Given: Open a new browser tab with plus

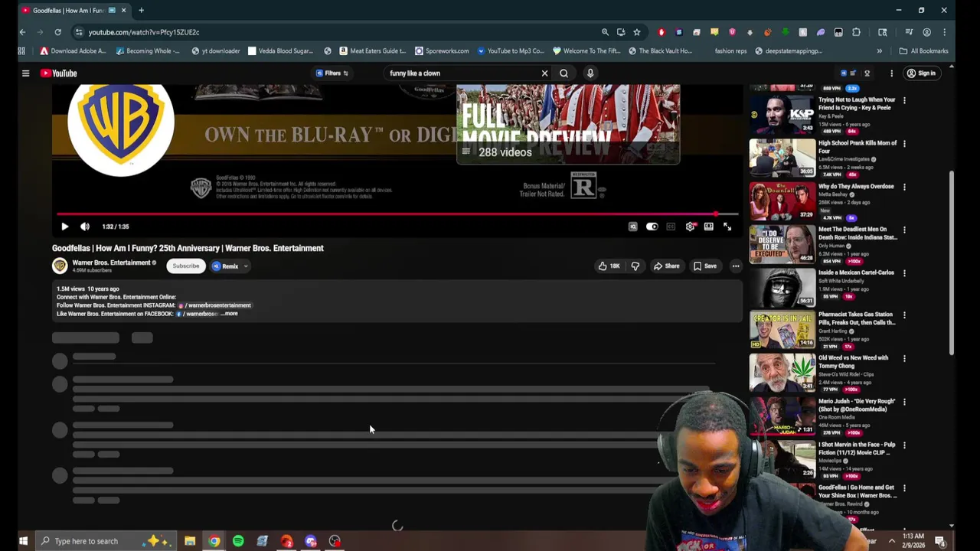Looking at the screenshot, I should 141,10.
